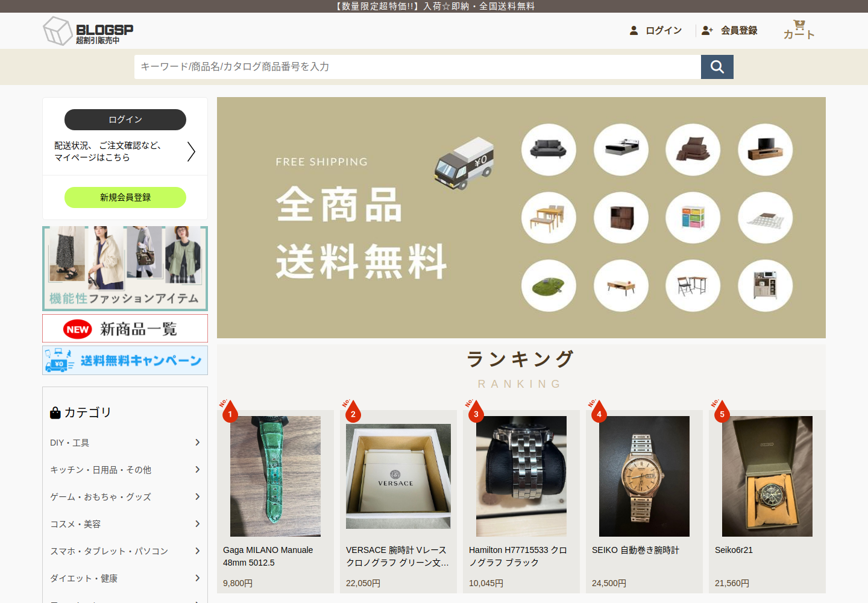Click the black ログイン button in sidebar

pyautogui.click(x=125, y=119)
